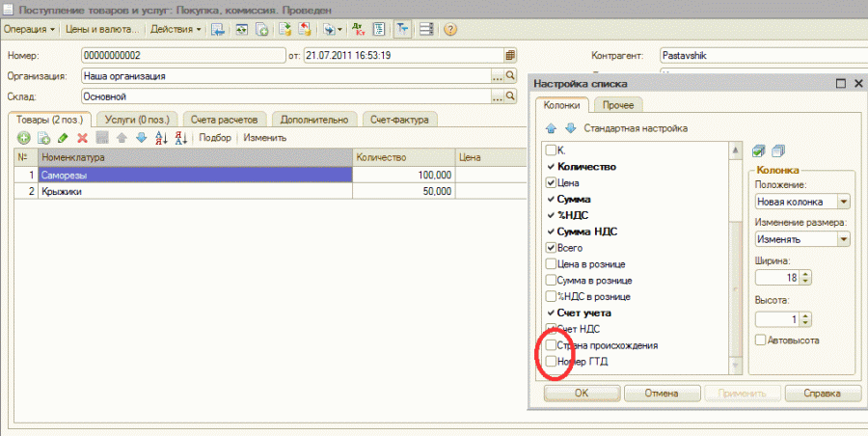Click magnifier open button for Организация
The width and height of the screenshot is (868, 436).
pyautogui.click(x=510, y=76)
